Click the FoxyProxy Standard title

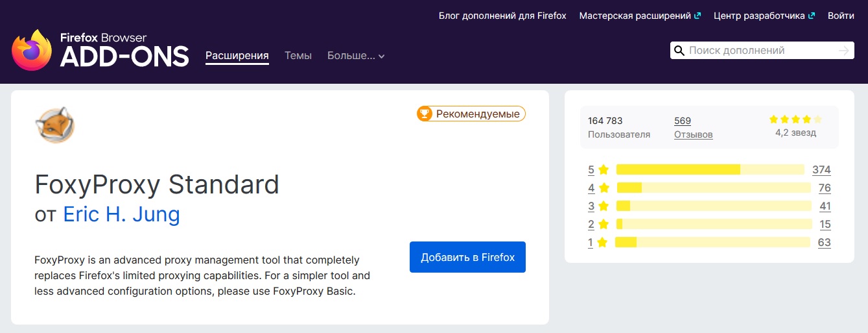157,185
